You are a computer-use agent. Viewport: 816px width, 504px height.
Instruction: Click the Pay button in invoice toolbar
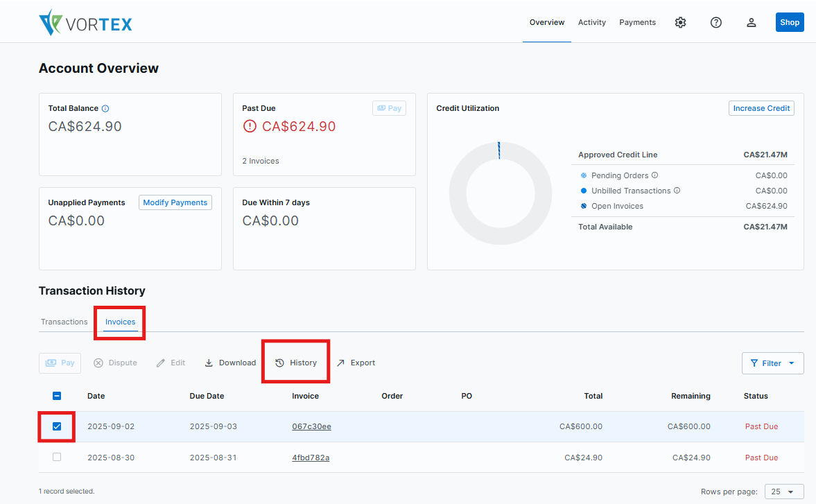coord(60,363)
